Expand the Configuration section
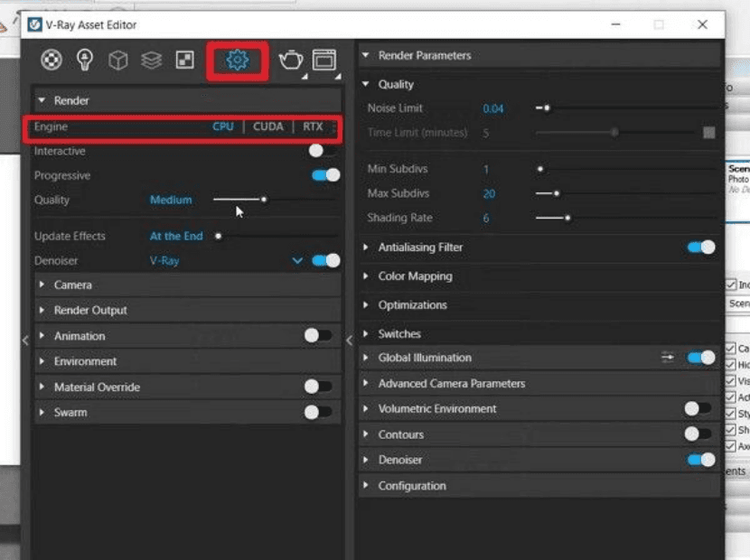Screen dimensions: 750x560 coord(366,485)
